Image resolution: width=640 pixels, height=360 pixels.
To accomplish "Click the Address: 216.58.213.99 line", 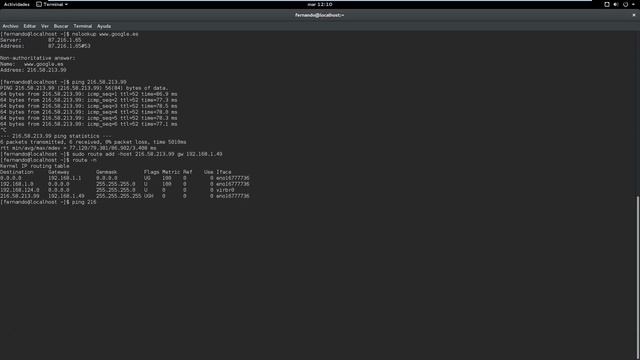I will (33, 70).
